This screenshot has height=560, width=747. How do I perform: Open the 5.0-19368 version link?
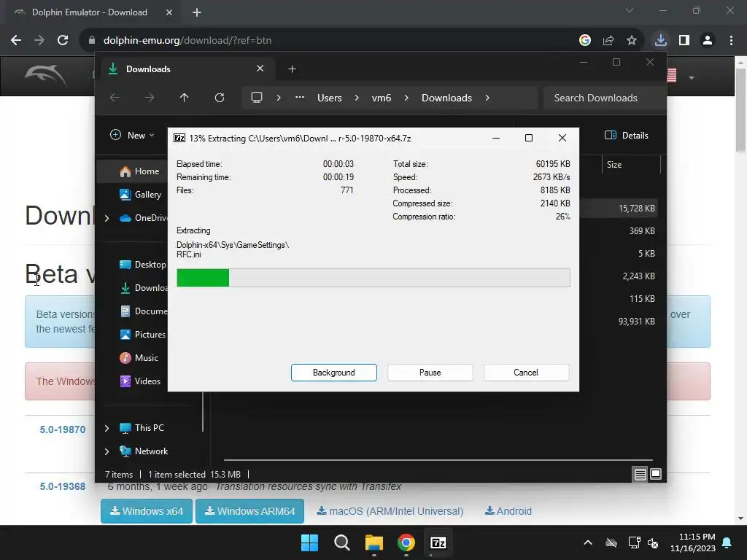click(63, 486)
